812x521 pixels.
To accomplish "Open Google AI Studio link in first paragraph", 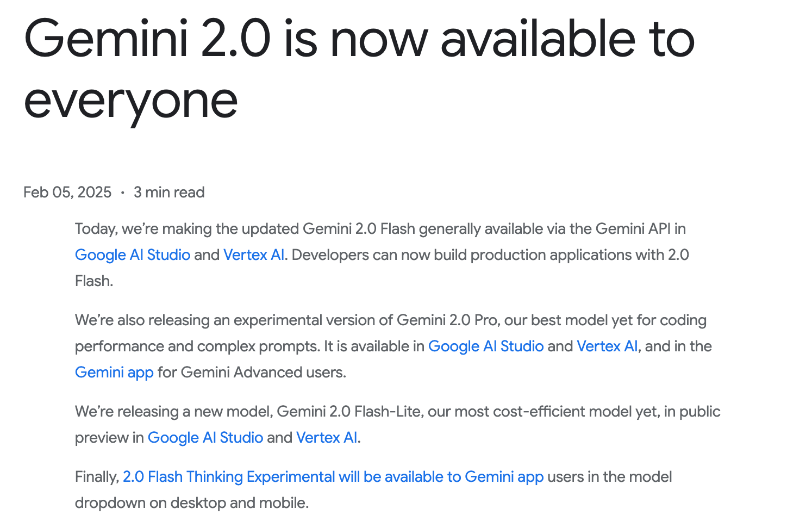I will coord(133,255).
